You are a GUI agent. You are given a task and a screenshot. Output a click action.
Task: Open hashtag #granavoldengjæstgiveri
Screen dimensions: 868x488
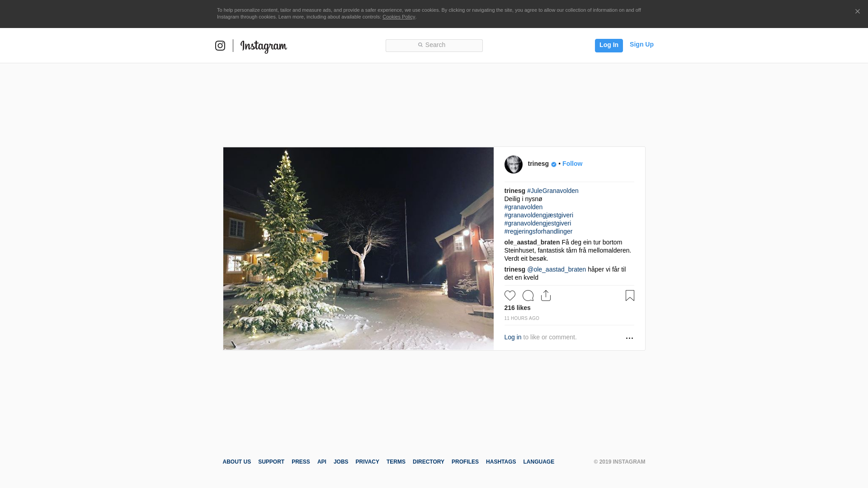click(x=539, y=215)
